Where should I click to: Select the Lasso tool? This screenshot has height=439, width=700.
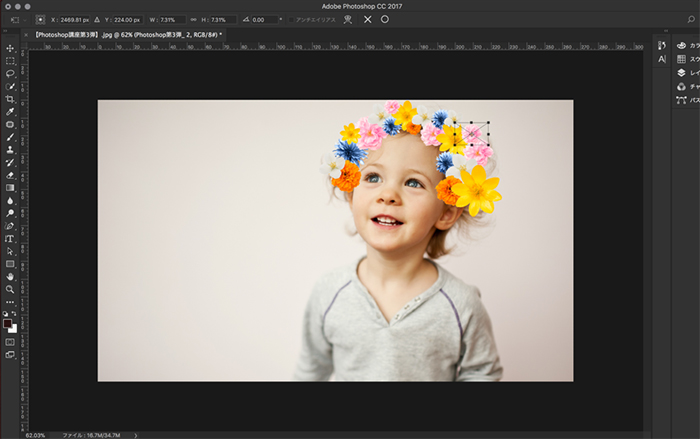click(10, 73)
